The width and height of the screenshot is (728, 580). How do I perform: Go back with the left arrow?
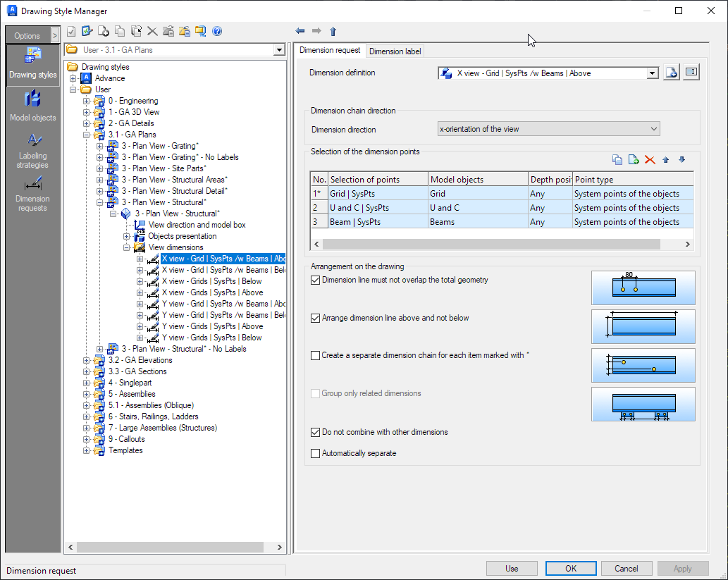(x=300, y=31)
